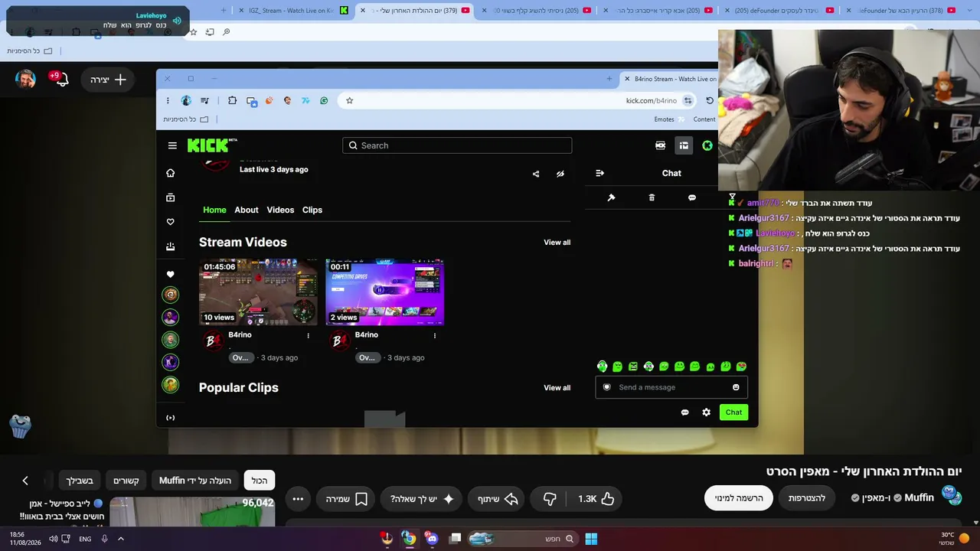Click the camera icon in Kick top bar

point(660,145)
